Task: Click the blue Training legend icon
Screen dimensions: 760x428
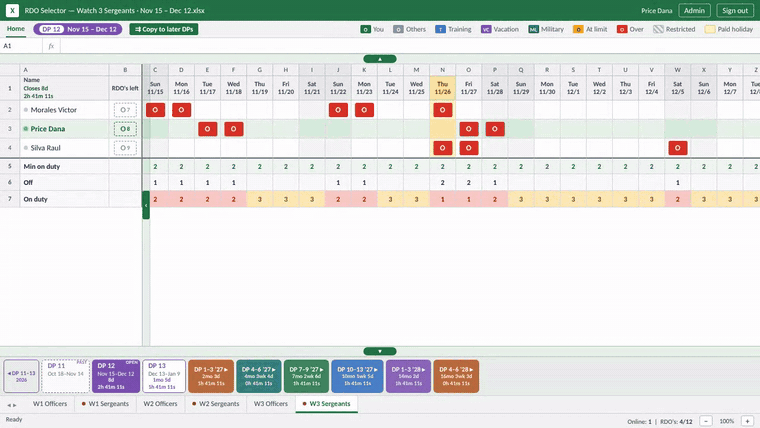Action: pos(440,30)
